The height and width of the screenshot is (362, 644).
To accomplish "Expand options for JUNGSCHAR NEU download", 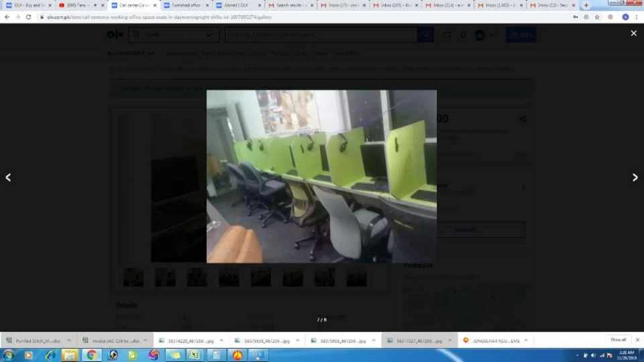I will coord(526,341).
